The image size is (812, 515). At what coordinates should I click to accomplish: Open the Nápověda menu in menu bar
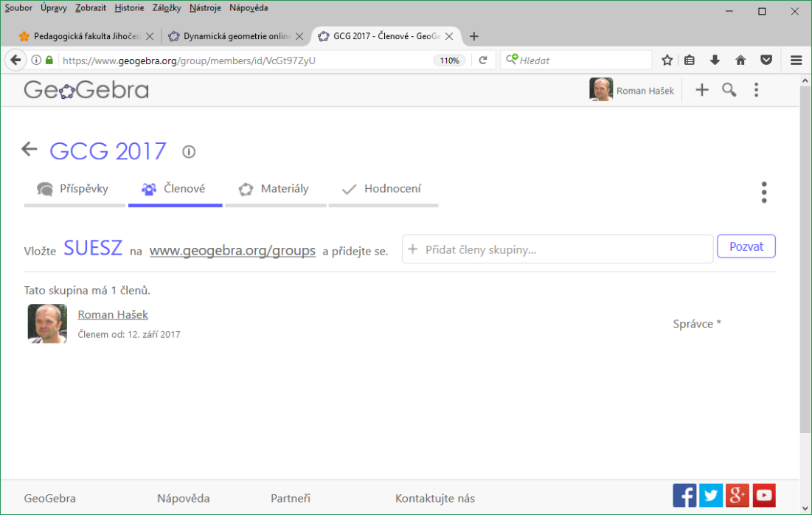click(x=249, y=8)
